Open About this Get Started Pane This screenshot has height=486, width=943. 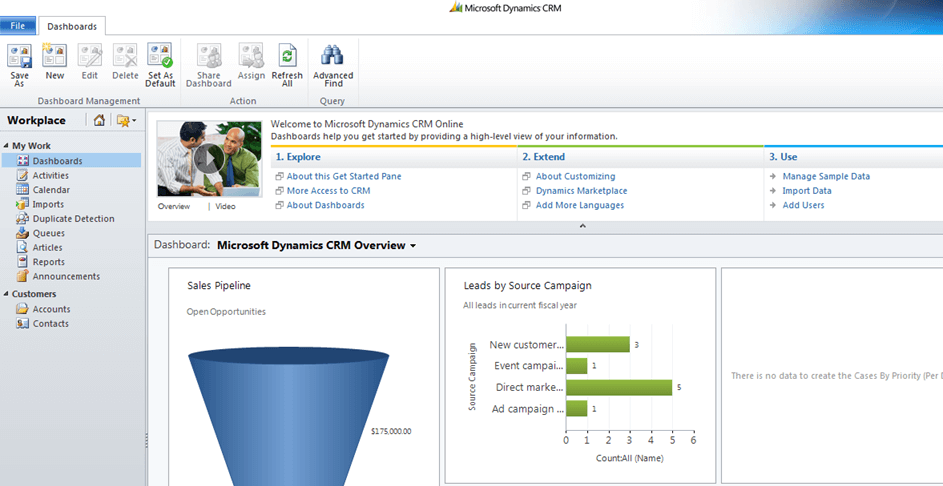point(344,176)
